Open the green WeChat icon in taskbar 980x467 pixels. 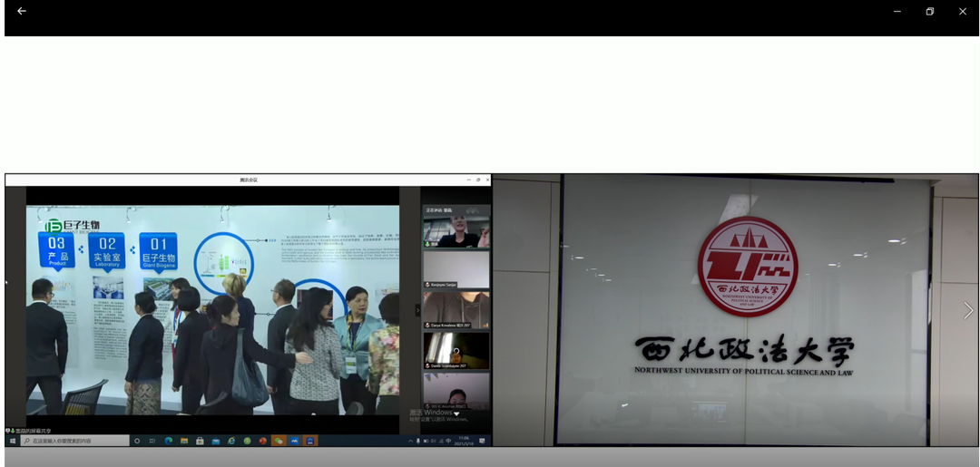point(279,441)
